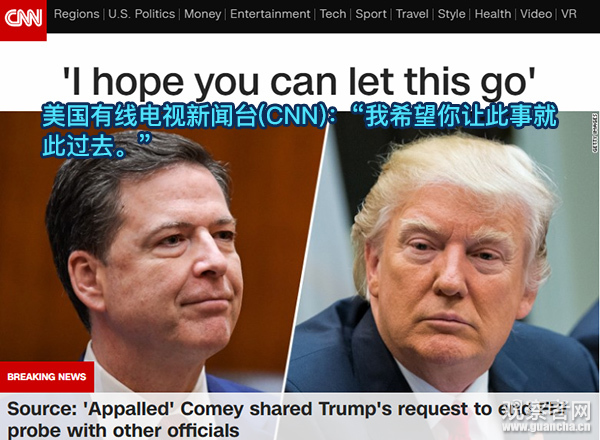Click the BREAKING NEWS red badge
Image resolution: width=600 pixels, height=440 pixels.
(47, 377)
